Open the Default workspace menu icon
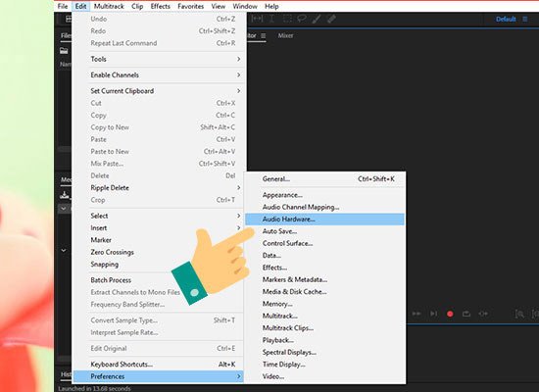The height and width of the screenshot is (392, 539). 525,19
